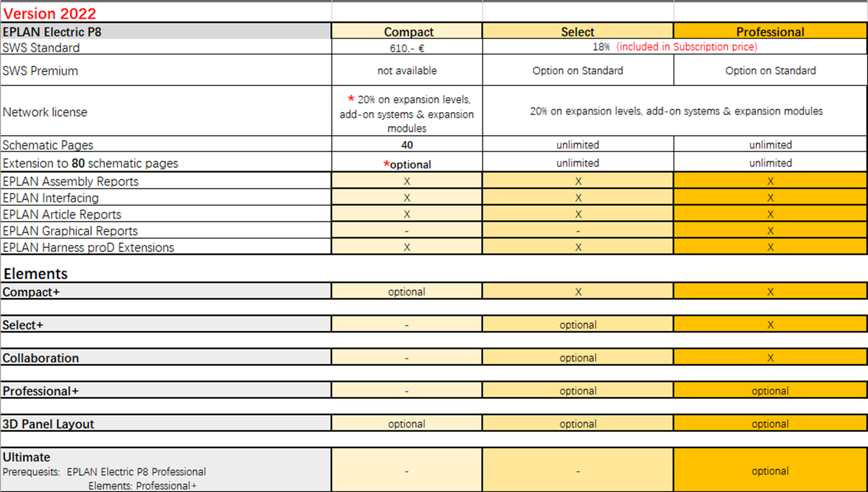Click Professional "X" in the Select+ row
This screenshot has height=492, width=868.
click(x=770, y=325)
